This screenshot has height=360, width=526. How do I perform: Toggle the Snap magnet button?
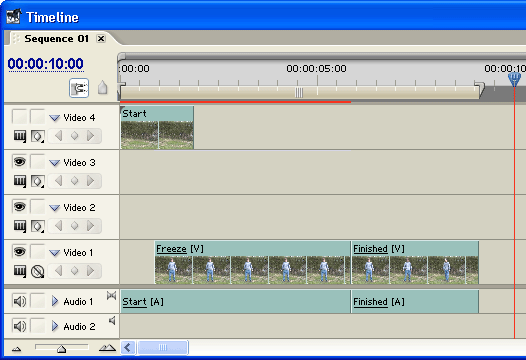pos(79,88)
